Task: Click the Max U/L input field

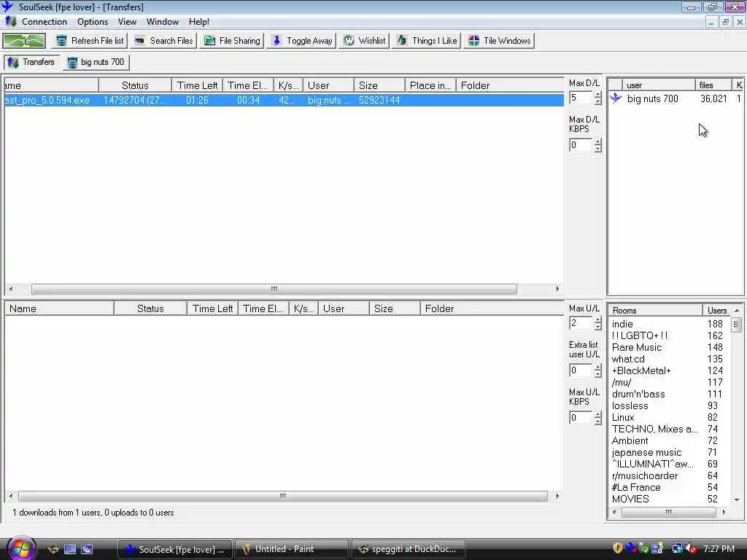Action: [x=581, y=323]
